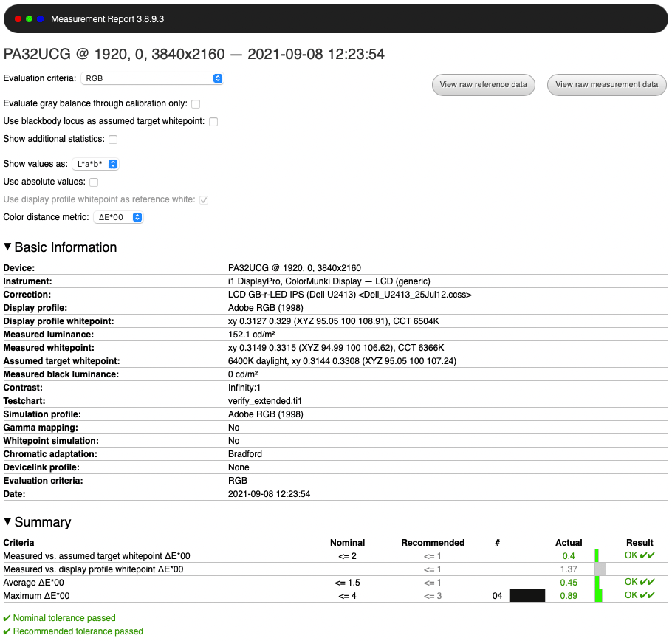Viewport: 672px width, 641px height.
Task: Click gray bar in display profile whitepoint row
Action: click(600, 569)
